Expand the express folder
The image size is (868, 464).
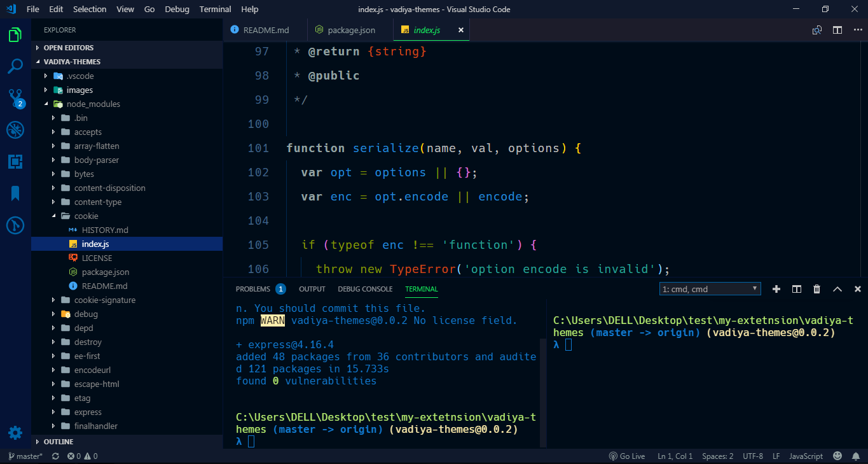tap(127, 412)
